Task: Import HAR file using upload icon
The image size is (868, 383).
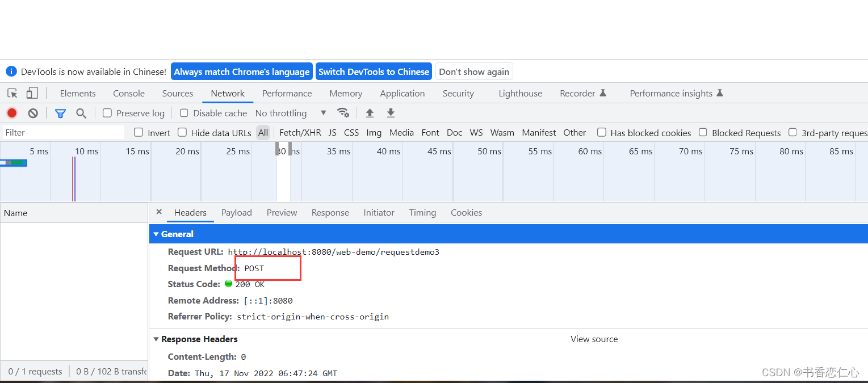Action: coord(370,112)
